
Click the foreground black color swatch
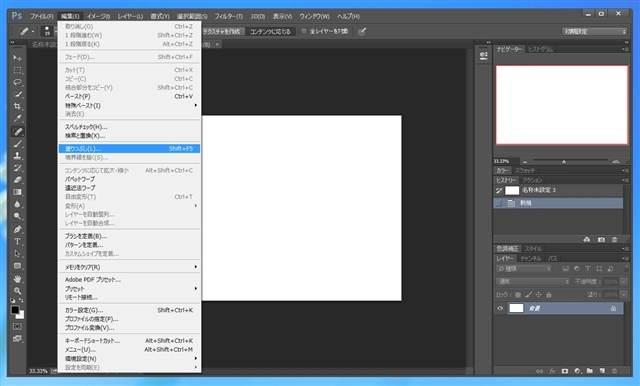[x=15, y=310]
